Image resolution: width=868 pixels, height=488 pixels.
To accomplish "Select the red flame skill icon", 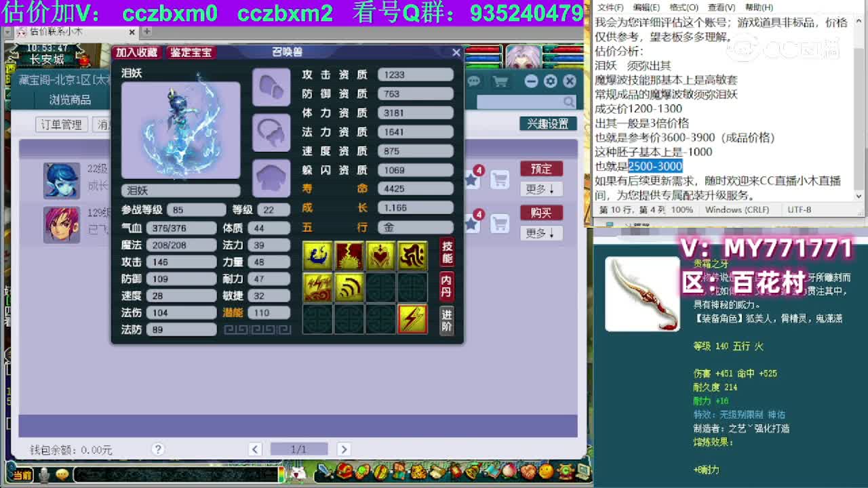I will (x=349, y=256).
